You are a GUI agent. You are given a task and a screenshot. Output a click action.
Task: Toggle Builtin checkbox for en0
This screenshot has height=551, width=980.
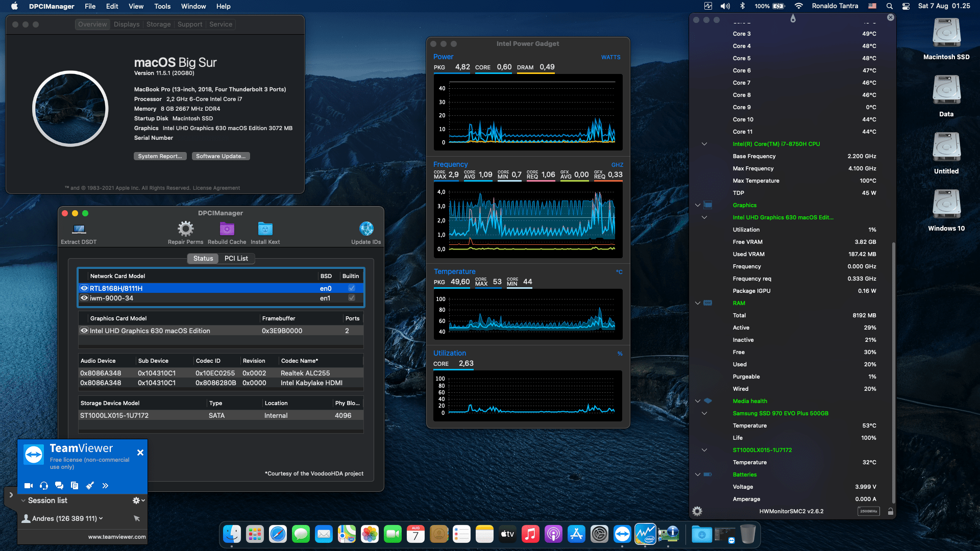(x=352, y=288)
